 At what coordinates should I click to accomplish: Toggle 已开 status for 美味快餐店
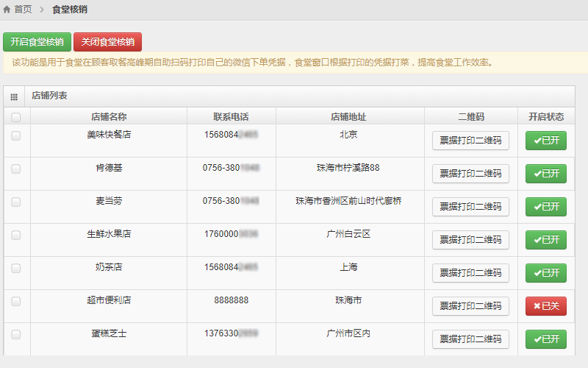[x=545, y=141]
